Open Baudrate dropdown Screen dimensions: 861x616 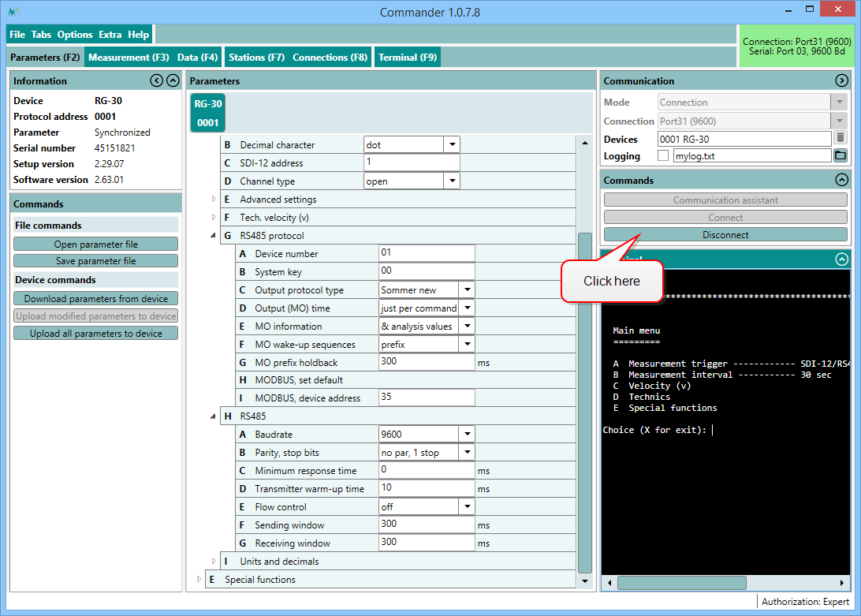coord(468,434)
